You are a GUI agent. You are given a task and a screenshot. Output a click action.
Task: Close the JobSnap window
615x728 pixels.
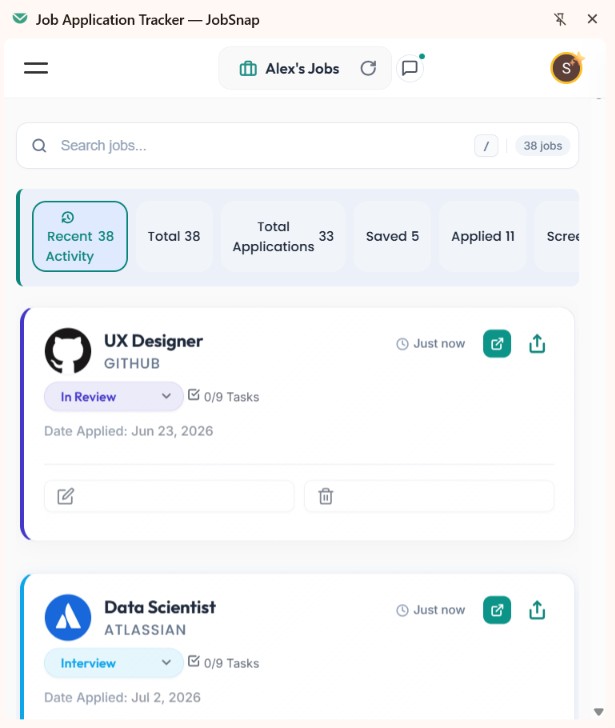(x=592, y=19)
